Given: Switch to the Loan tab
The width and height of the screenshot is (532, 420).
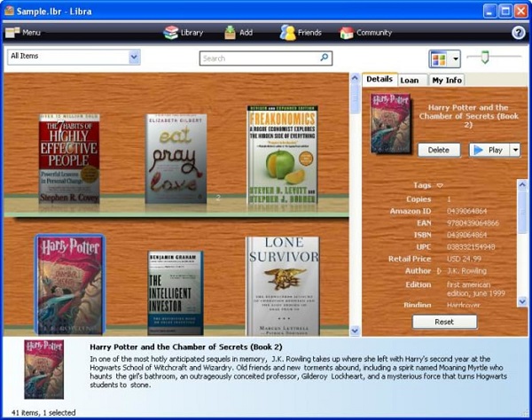Looking at the screenshot, I should [x=410, y=80].
